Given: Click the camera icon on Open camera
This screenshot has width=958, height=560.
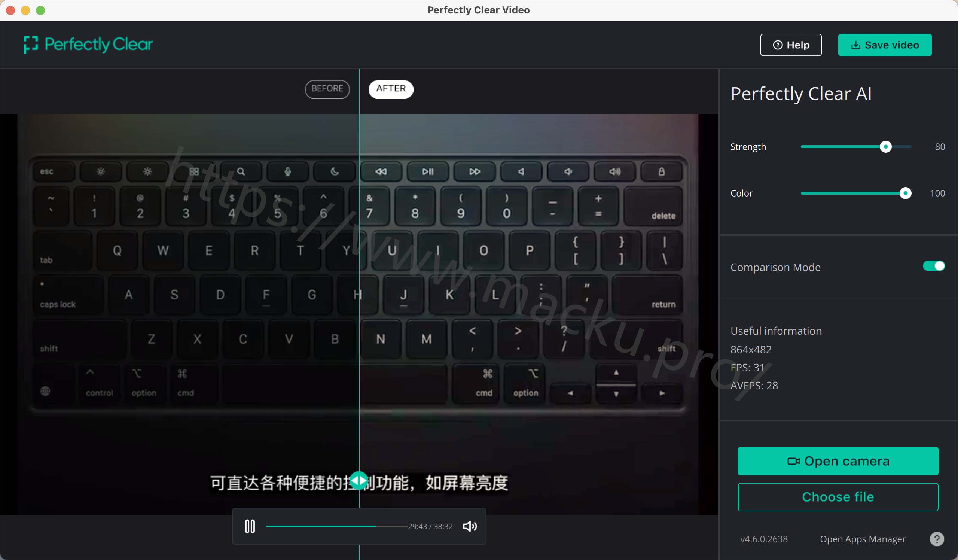Looking at the screenshot, I should pos(793,461).
